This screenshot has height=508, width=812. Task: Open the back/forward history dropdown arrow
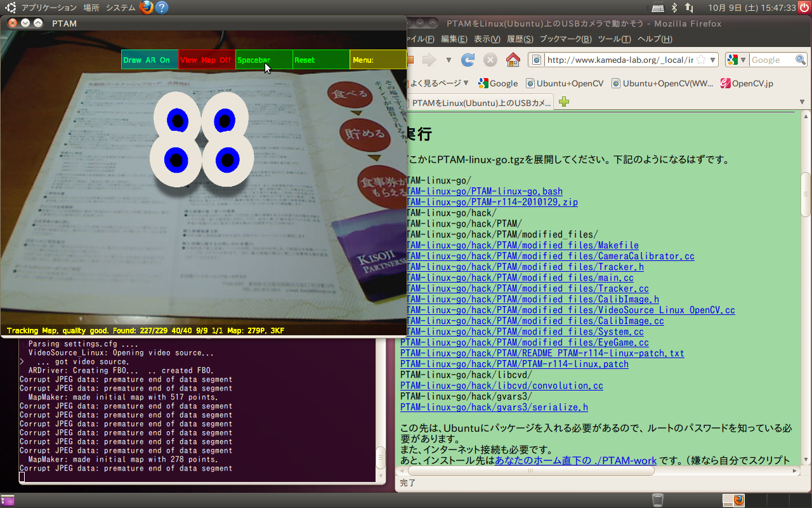(449, 60)
